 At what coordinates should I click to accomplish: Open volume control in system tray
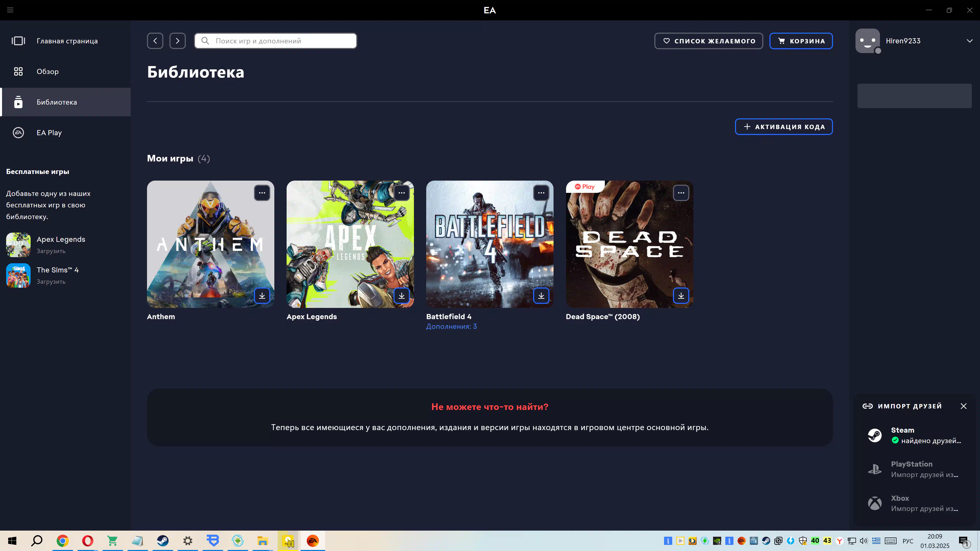[x=864, y=541]
